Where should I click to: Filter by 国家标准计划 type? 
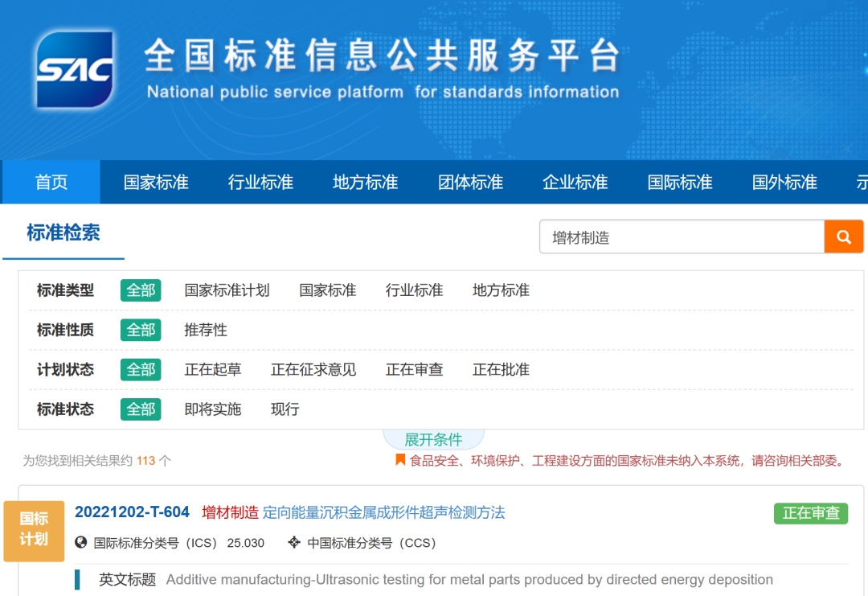[227, 290]
